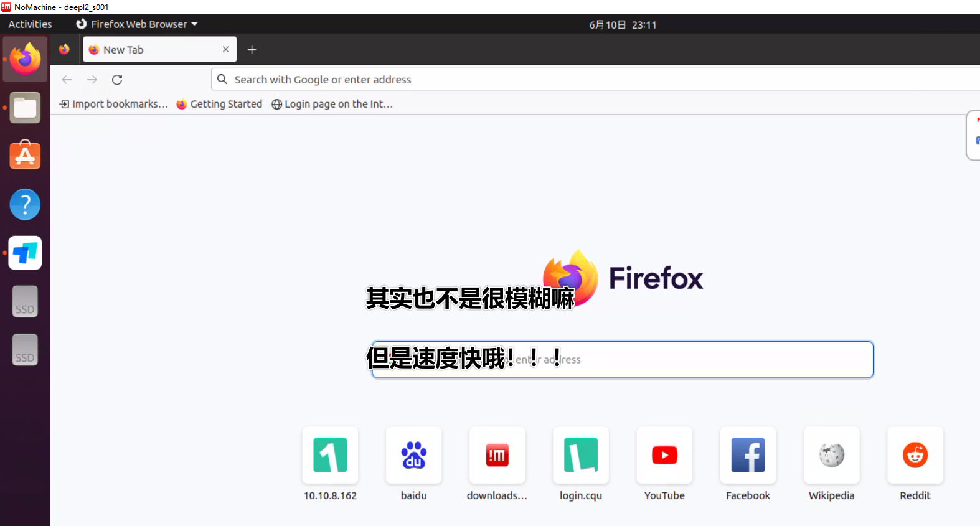The image size is (980, 526).
Task: Go forward with the forward arrow
Action: 92,80
